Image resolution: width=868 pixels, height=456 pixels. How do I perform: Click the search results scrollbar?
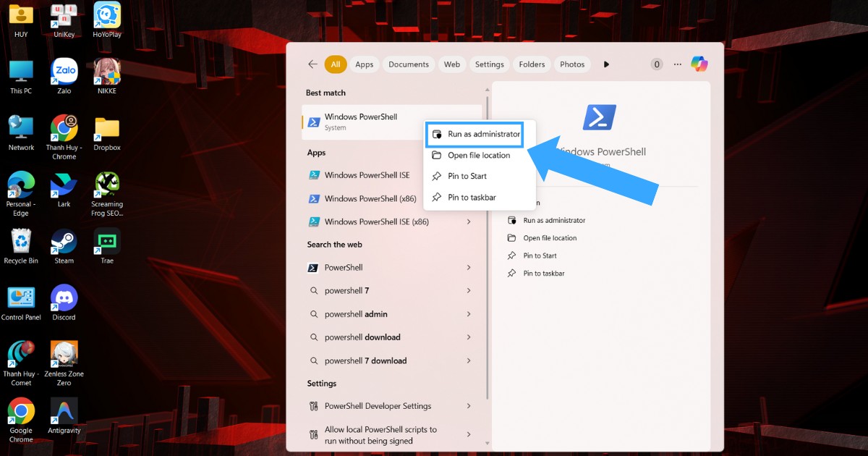[487, 217]
